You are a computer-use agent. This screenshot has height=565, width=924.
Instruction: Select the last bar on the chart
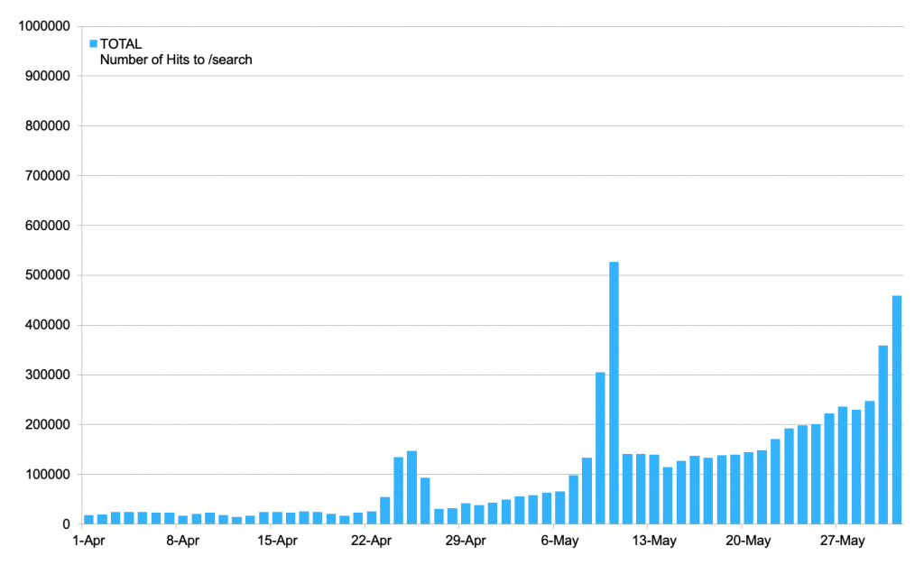[898, 406]
